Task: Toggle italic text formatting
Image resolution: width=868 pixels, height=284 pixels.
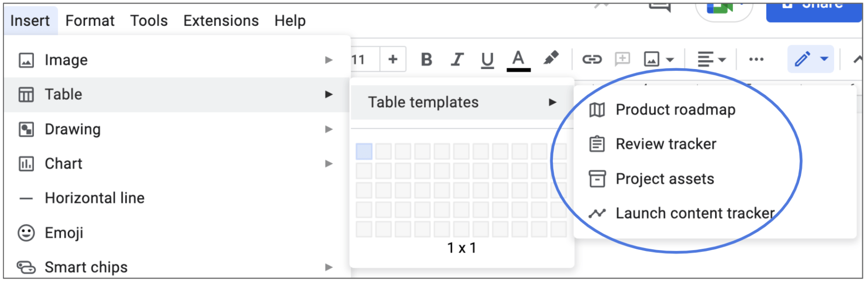Action: (x=457, y=59)
